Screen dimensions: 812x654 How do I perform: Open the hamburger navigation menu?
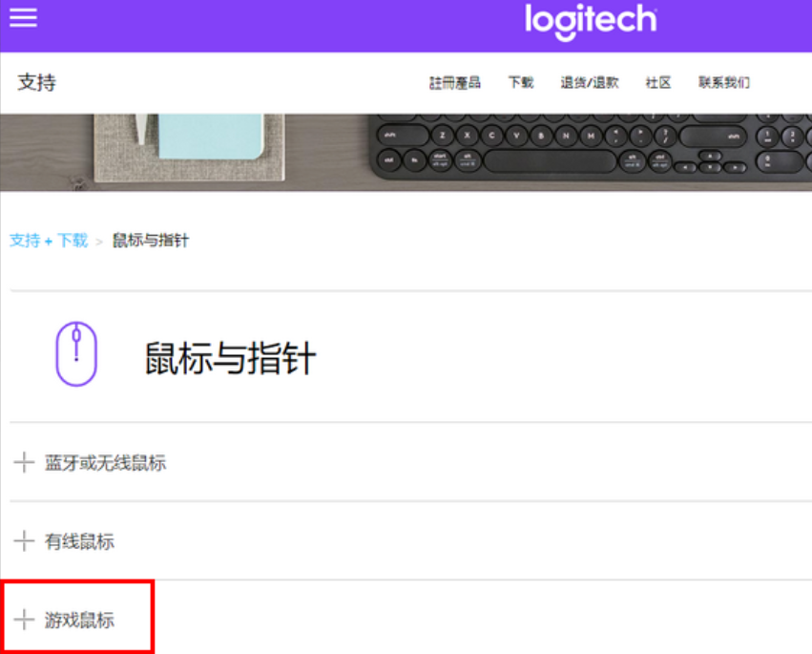pos(23,18)
